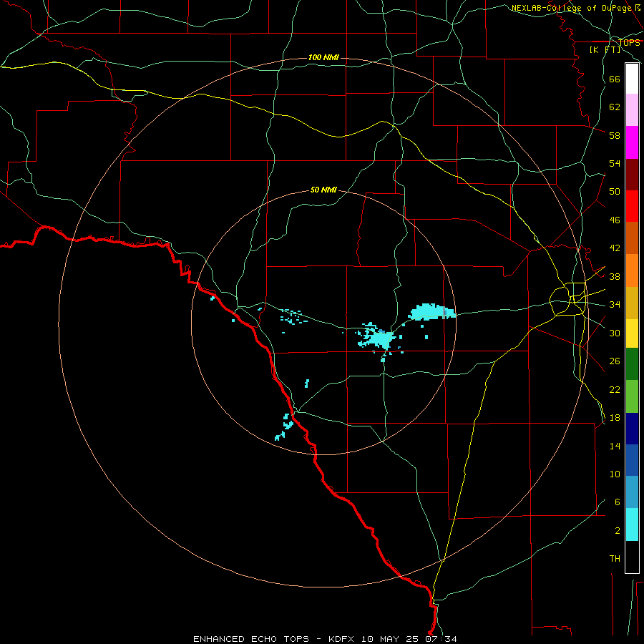Click the largest cyan echo touching the 50 NMI ring
Image resolution: width=644 pixels, height=644 pixels.
click(431, 312)
